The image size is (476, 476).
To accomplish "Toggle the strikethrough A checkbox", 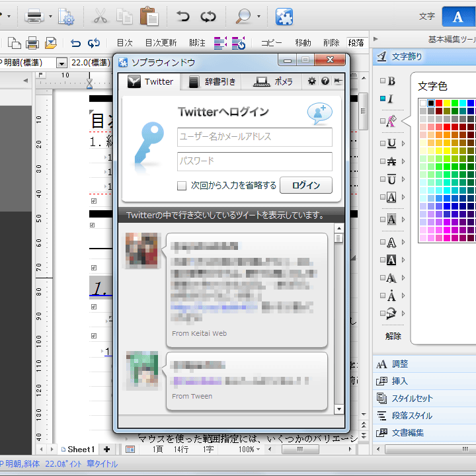I will click(383, 161).
